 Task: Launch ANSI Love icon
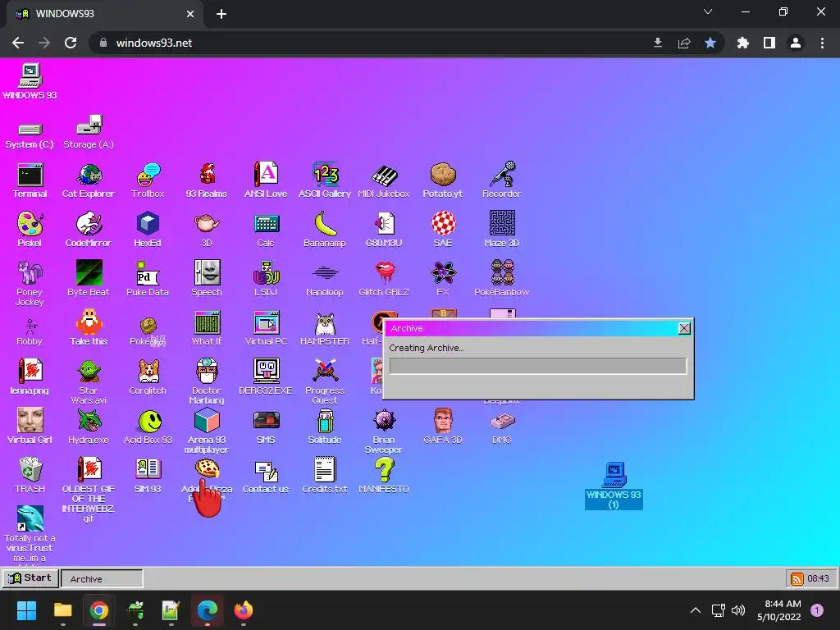[266, 180]
